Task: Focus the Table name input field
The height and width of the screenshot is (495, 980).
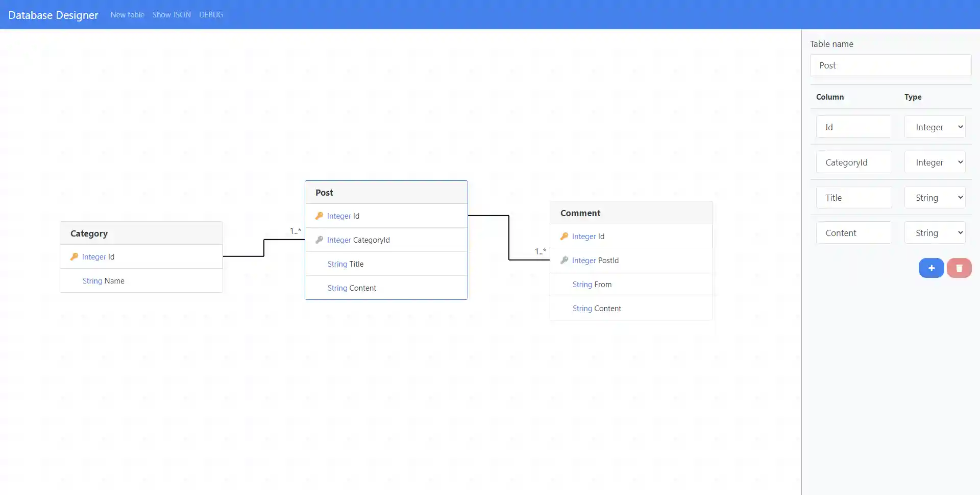Action: [x=890, y=65]
